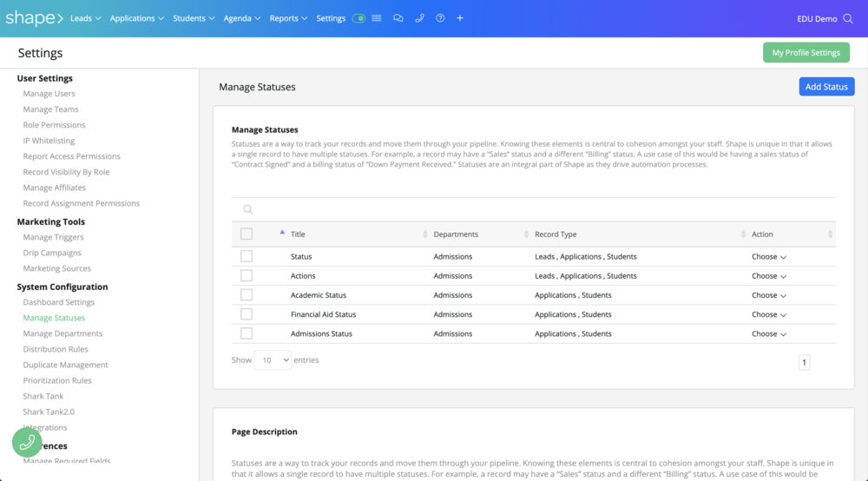868x481 pixels.
Task: Open Marketing Sources in sidebar
Action: click(x=56, y=268)
